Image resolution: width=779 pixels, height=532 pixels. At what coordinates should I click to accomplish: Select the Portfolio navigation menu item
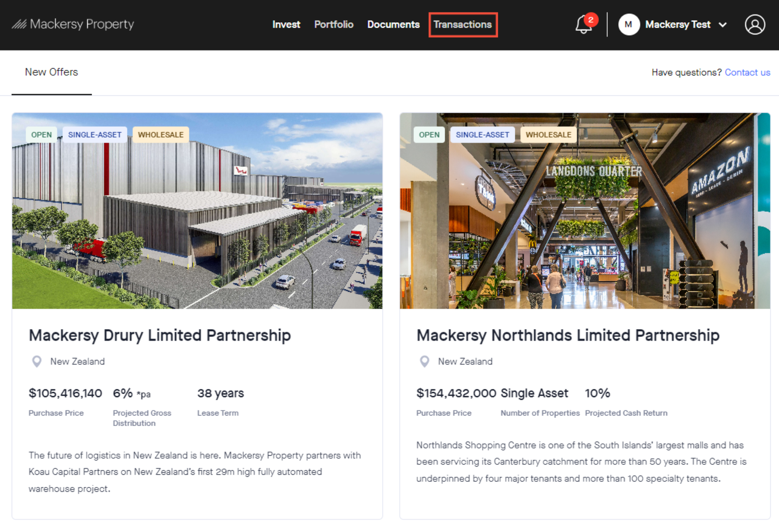tap(334, 25)
